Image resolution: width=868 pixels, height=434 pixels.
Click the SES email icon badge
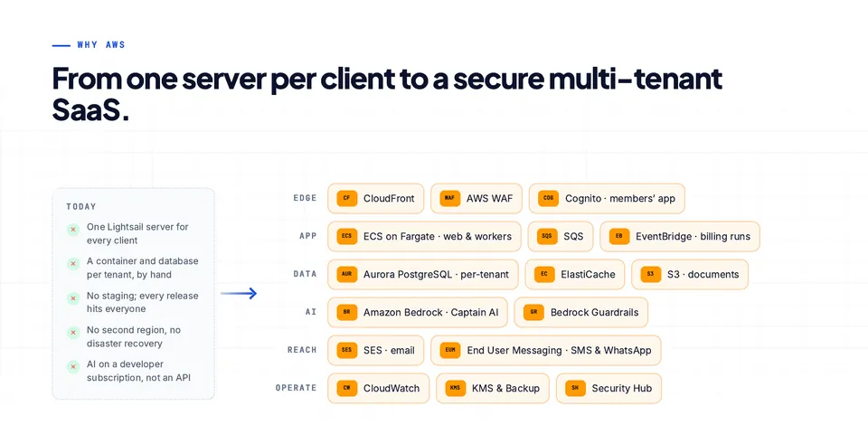pos(346,350)
